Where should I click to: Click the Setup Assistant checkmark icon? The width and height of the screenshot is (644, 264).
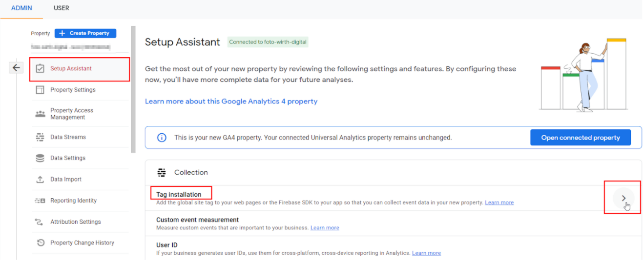41,69
